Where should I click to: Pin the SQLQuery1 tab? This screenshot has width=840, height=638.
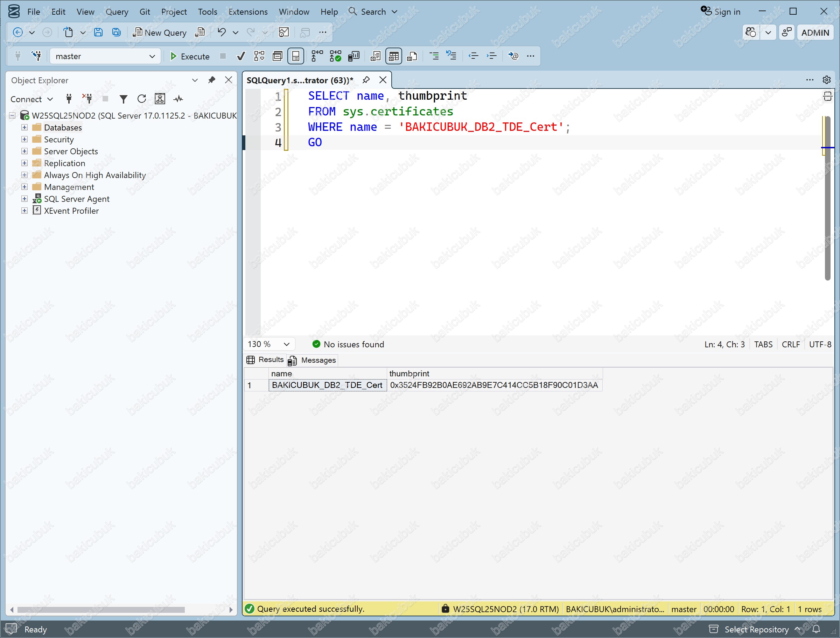(x=366, y=80)
